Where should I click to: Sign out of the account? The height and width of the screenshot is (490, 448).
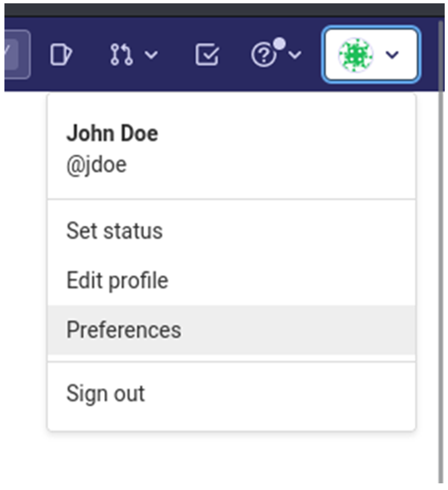coord(105,393)
